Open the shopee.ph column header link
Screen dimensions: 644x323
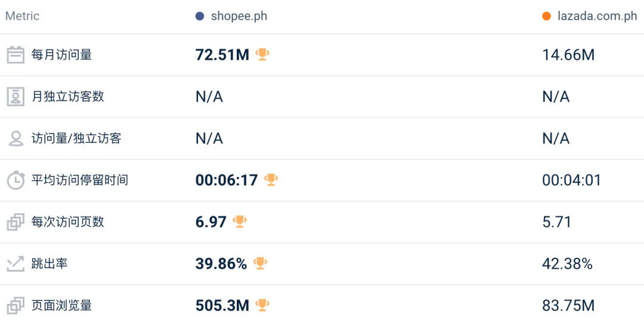[239, 16]
